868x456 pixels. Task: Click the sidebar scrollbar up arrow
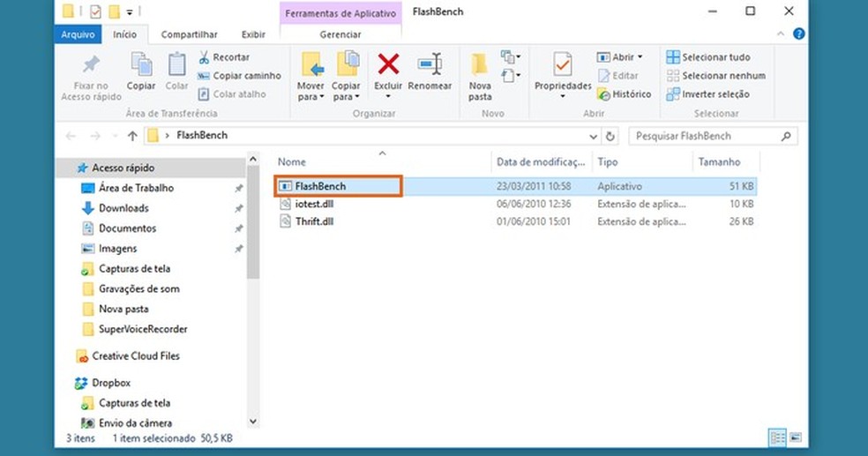253,160
